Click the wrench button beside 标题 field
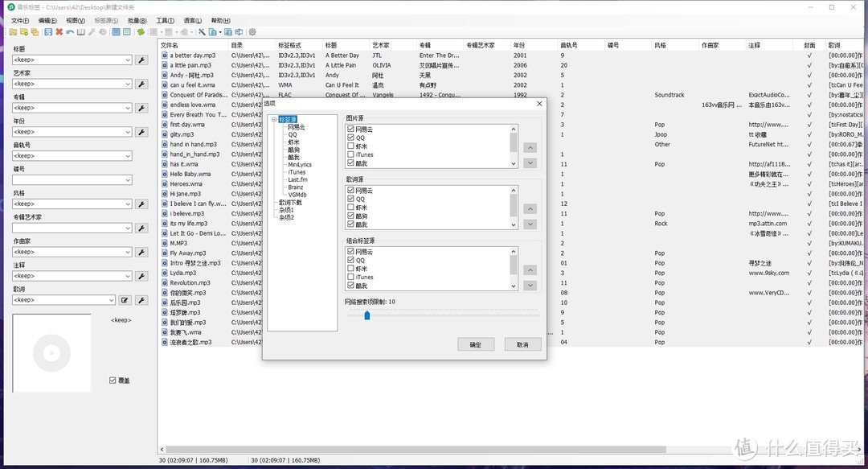This screenshot has width=868, height=469. tap(141, 60)
